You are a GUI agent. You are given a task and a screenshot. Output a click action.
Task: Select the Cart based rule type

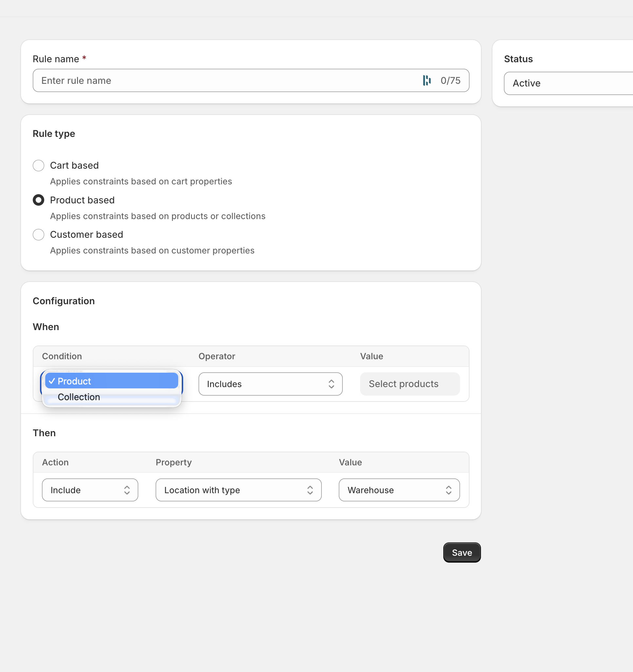click(38, 165)
